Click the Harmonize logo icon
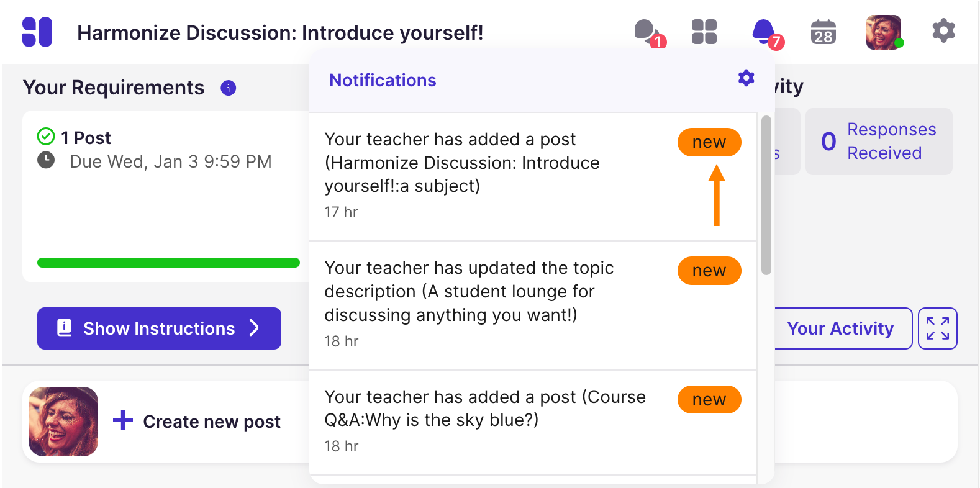Screen dimensions: 980x488 37,32
